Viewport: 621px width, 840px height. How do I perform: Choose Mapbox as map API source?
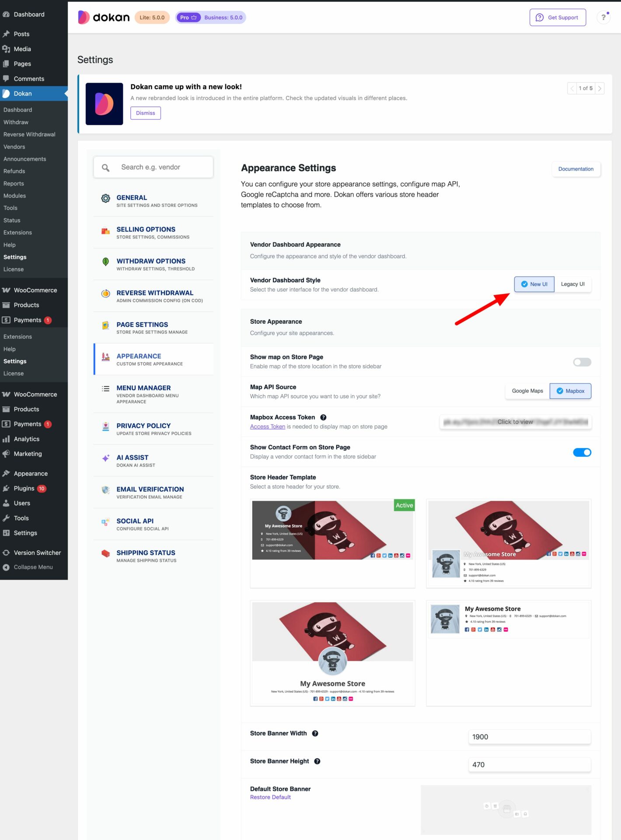pos(570,391)
